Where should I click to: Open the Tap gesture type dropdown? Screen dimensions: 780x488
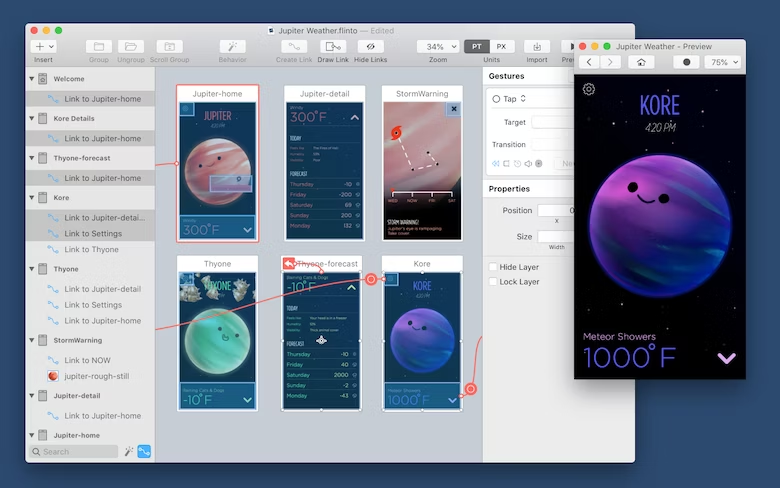509,99
